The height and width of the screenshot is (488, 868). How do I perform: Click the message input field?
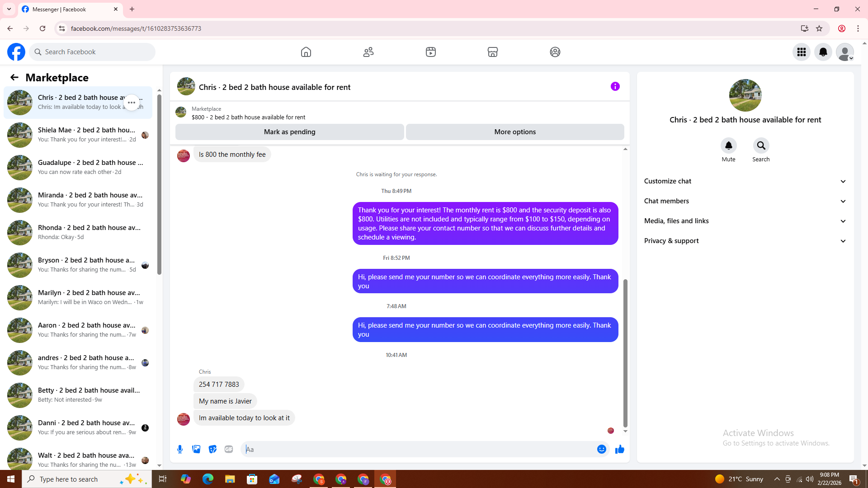point(419,449)
